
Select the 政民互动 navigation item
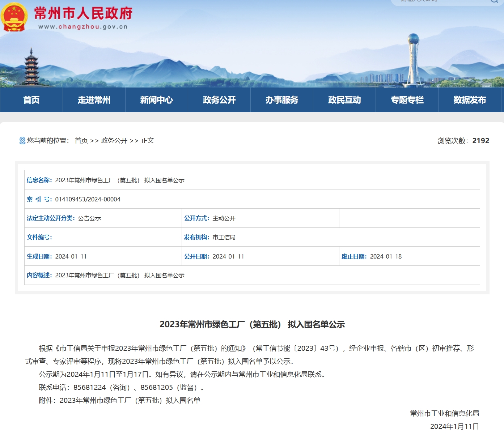(344, 100)
